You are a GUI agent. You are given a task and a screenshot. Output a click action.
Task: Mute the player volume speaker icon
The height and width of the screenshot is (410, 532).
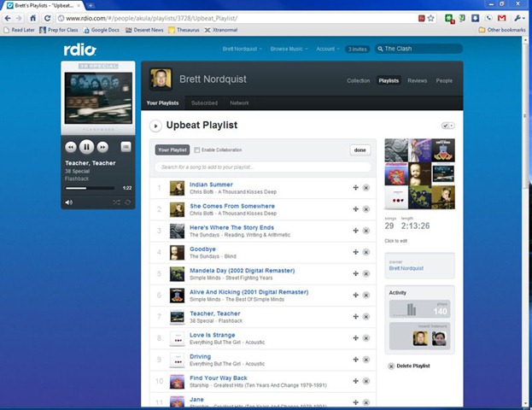(69, 202)
